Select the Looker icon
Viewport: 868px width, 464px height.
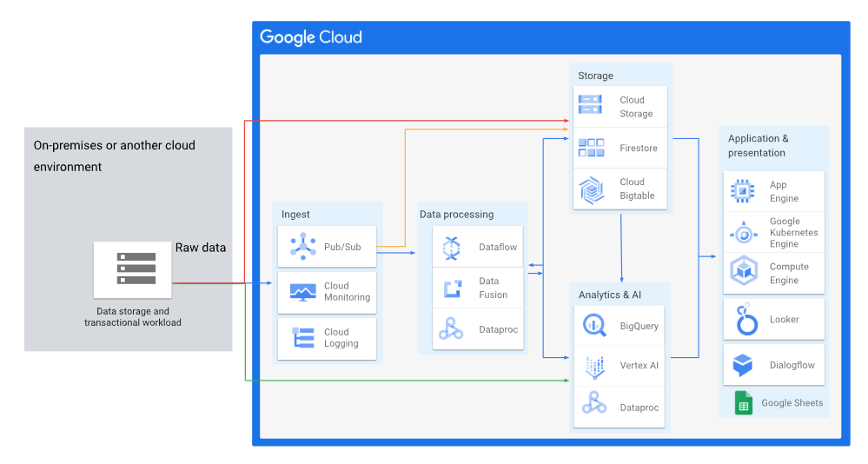tap(745, 320)
